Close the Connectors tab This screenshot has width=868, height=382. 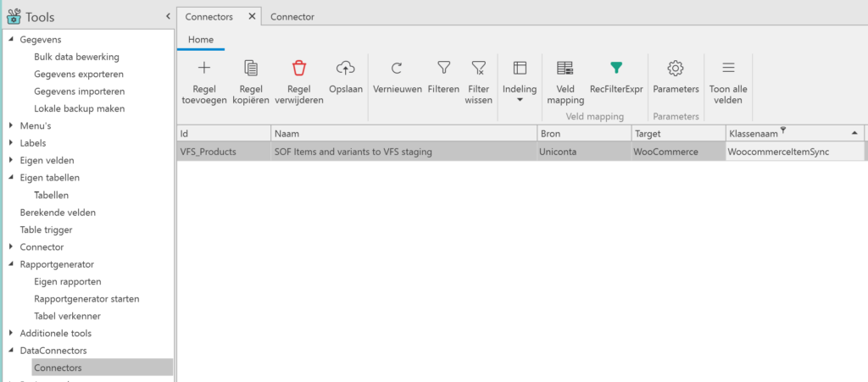[x=251, y=17]
